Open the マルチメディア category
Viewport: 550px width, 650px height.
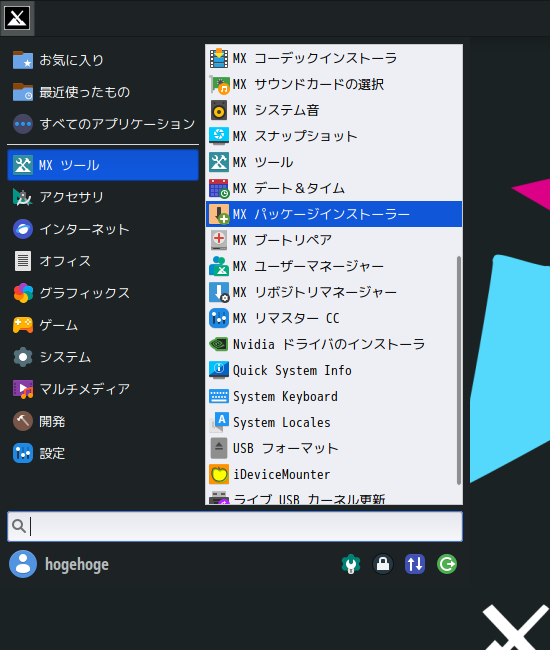[103, 389]
